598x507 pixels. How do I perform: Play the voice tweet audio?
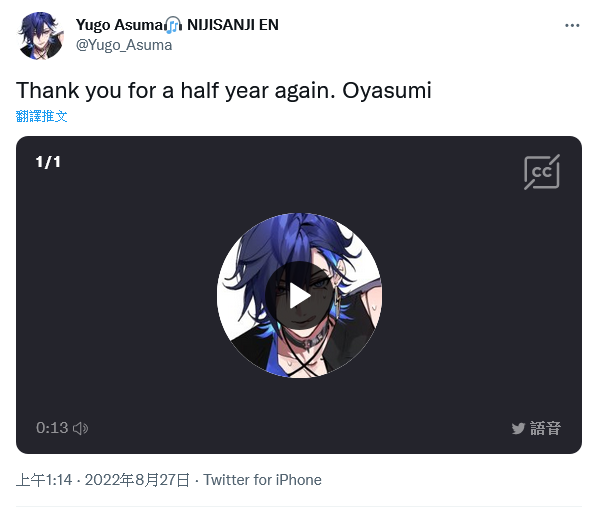[x=299, y=296]
